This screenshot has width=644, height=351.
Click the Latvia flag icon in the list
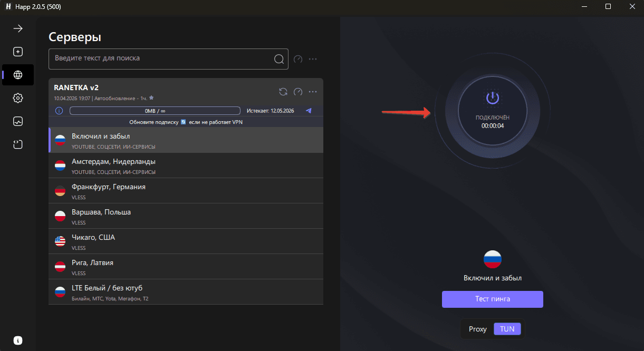[60, 267]
